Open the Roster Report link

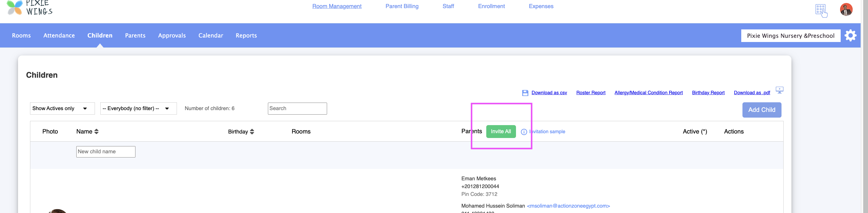591,92
